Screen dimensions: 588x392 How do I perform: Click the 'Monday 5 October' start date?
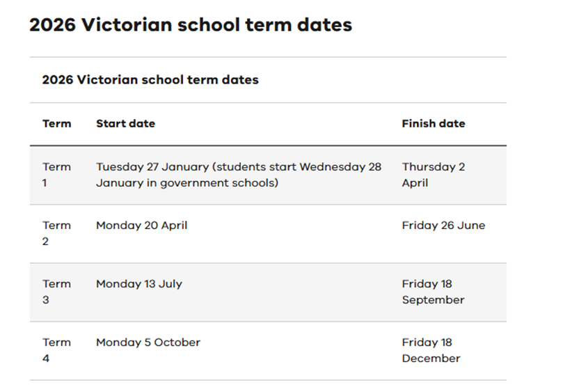(148, 343)
